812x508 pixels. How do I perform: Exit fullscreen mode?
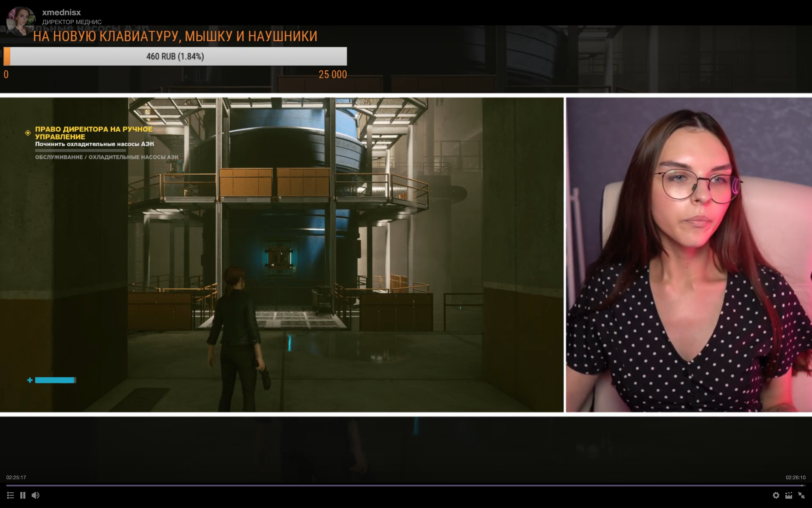[x=801, y=495]
